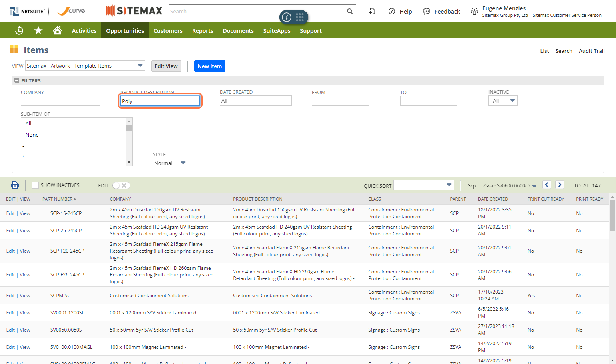The height and width of the screenshot is (364, 616).
Task: Click the grid dots icon at top
Action: (x=300, y=17)
